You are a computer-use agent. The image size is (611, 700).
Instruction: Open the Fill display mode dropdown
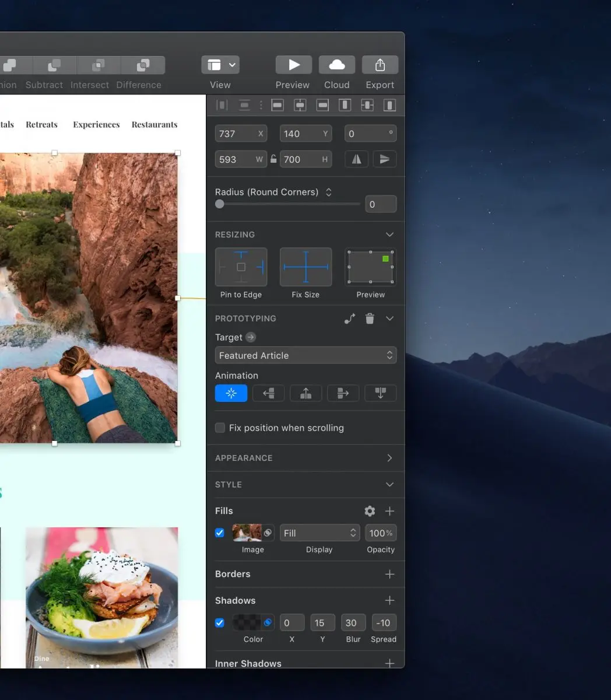tap(319, 533)
